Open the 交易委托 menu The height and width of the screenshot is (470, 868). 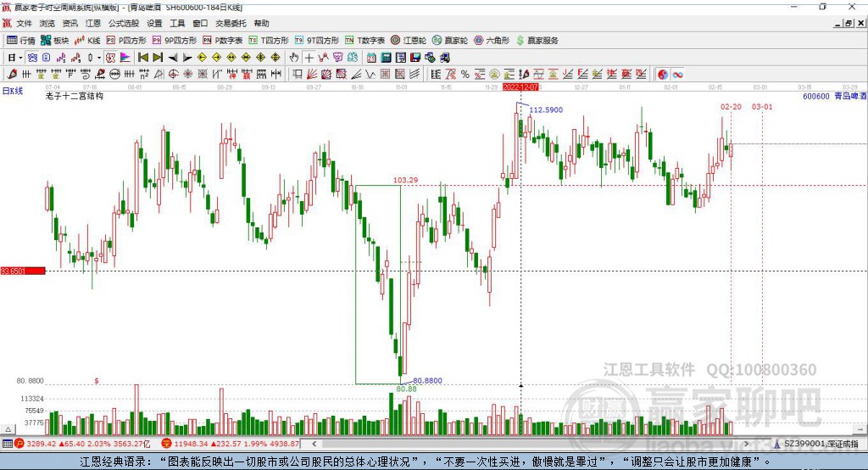231,23
